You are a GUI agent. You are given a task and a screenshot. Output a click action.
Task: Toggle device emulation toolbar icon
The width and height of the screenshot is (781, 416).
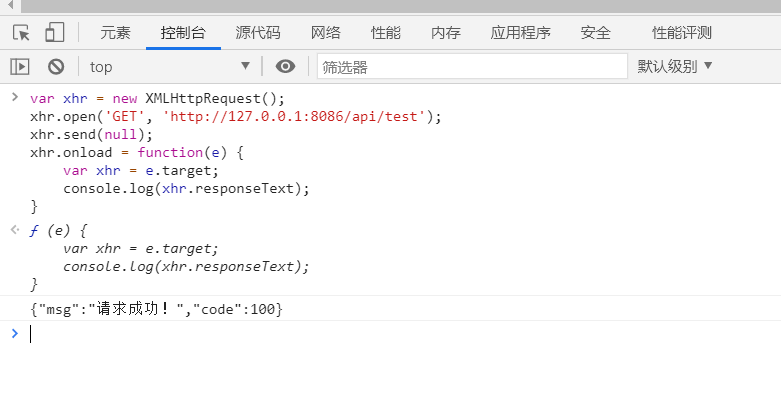click(55, 33)
